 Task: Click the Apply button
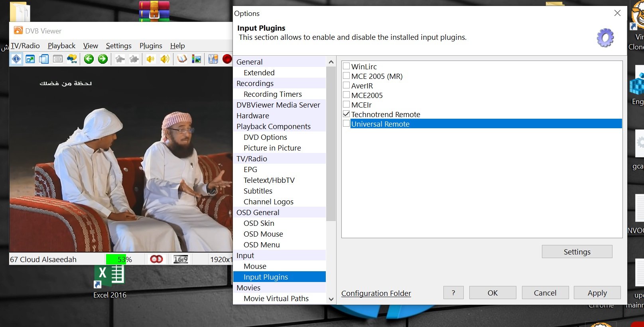(x=597, y=293)
